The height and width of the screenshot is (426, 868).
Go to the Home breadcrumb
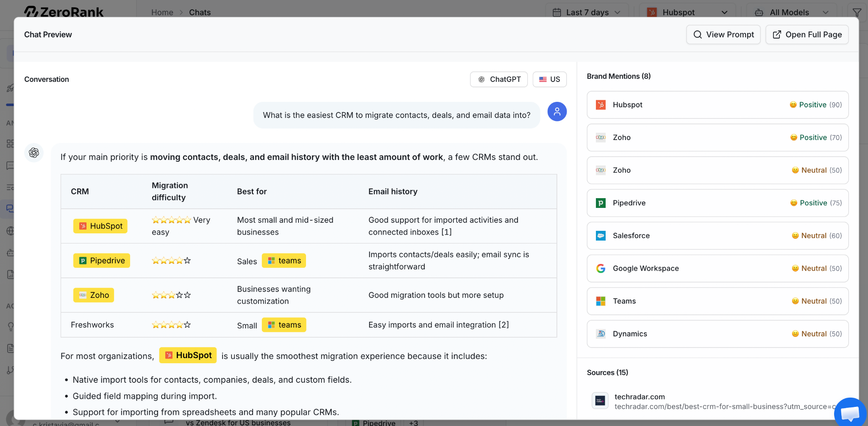pyautogui.click(x=162, y=12)
